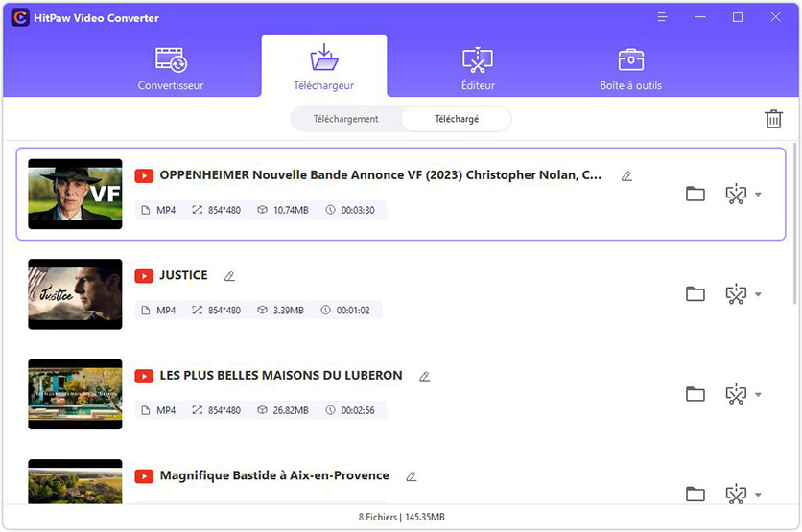Select the Magnifique Bastide à Aix-en-Provence title
Screen dimensions: 802x532
(274, 475)
